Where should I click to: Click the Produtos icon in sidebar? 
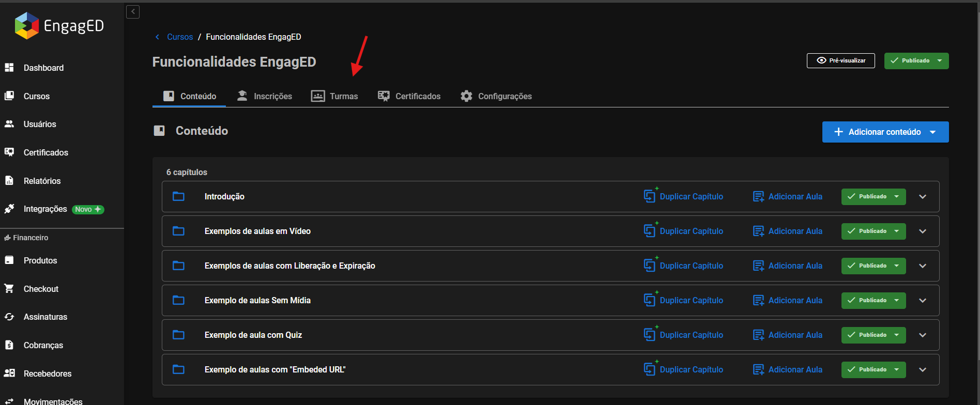click(x=9, y=260)
